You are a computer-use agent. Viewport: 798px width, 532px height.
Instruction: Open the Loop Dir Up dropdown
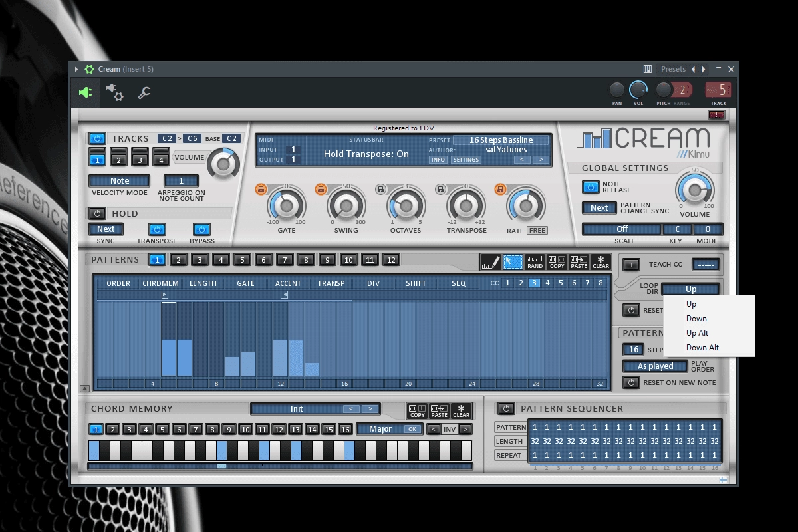click(691, 289)
